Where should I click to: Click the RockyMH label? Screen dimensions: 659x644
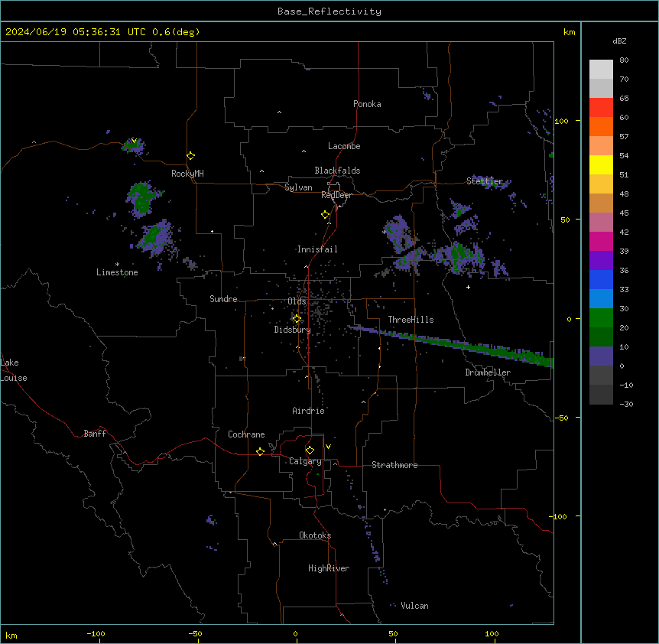tap(187, 173)
